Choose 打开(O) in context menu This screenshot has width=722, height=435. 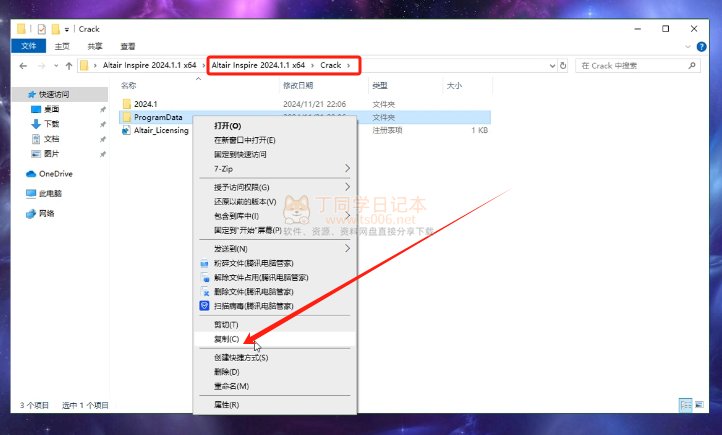pyautogui.click(x=275, y=126)
